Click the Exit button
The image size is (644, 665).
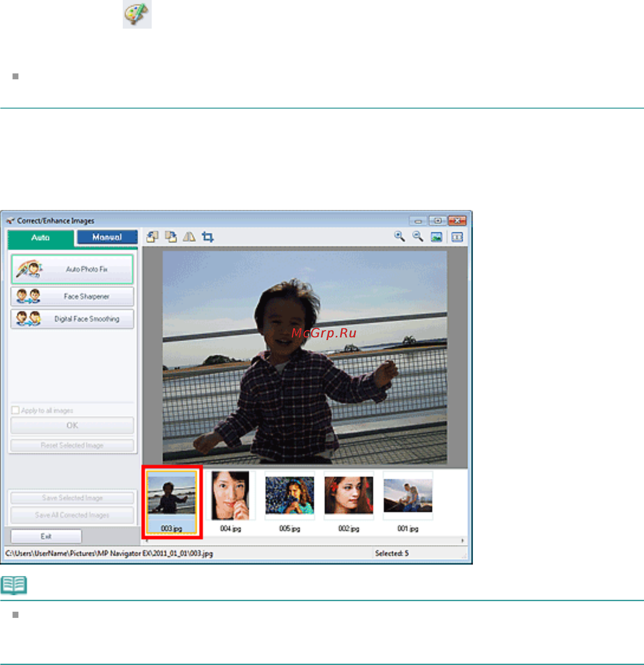pos(46,536)
